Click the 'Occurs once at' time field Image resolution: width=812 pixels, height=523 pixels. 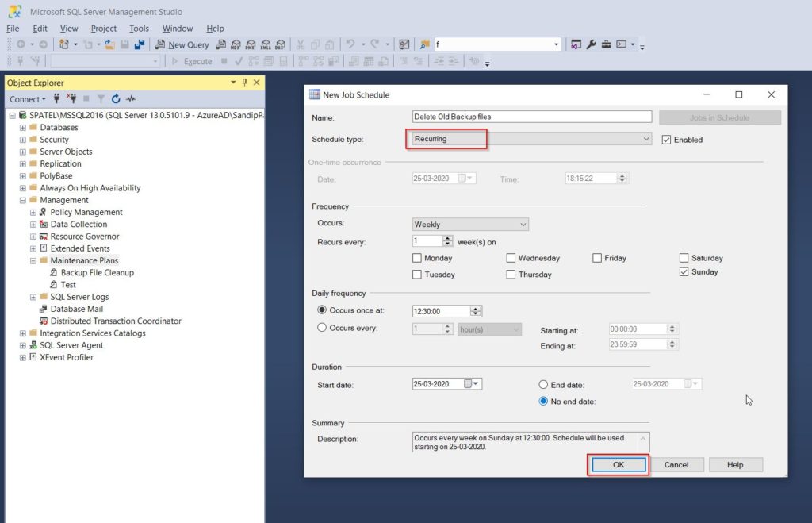coord(441,311)
